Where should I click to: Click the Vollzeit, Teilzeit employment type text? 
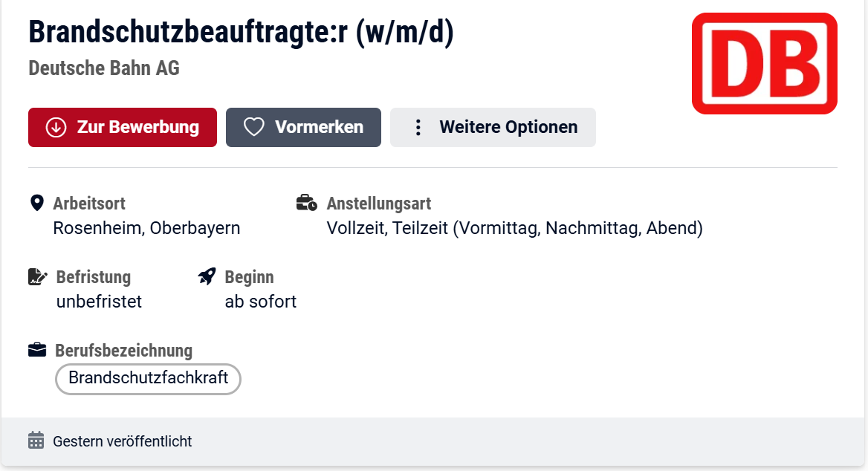coord(514,228)
